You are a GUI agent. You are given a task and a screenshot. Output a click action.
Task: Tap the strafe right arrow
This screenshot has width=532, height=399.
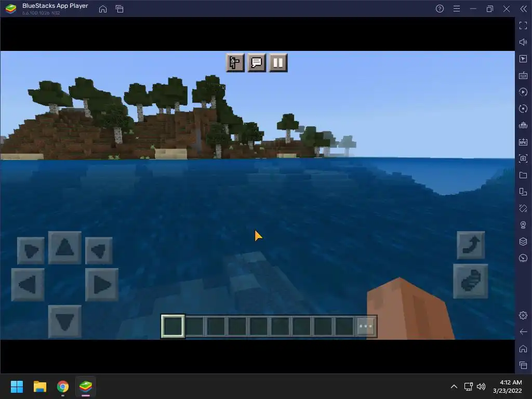pos(102,284)
